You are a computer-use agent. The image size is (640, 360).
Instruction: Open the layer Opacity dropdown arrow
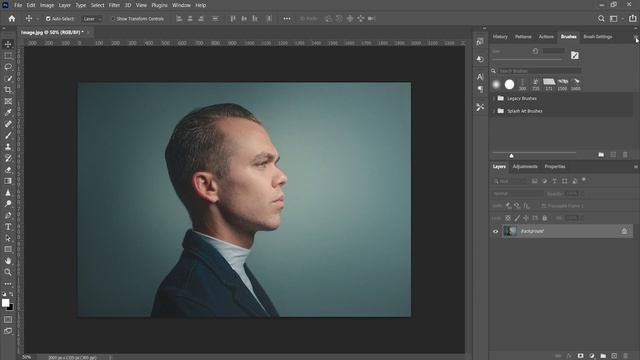[x=582, y=194]
